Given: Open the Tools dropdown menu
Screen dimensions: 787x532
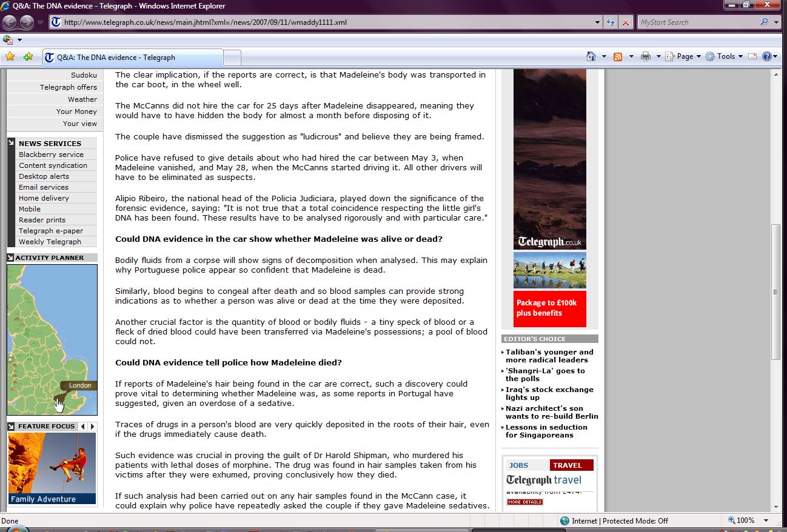Looking at the screenshot, I should tap(725, 56).
